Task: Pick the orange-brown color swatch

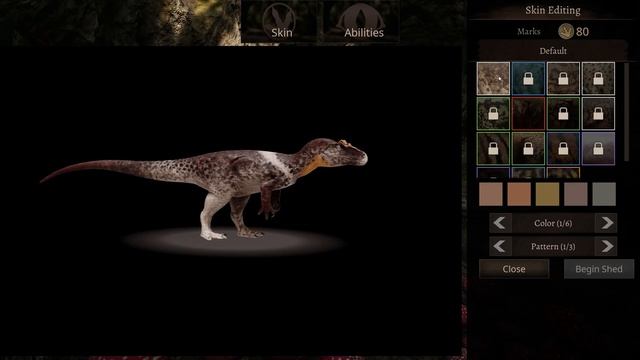Action: tap(519, 194)
